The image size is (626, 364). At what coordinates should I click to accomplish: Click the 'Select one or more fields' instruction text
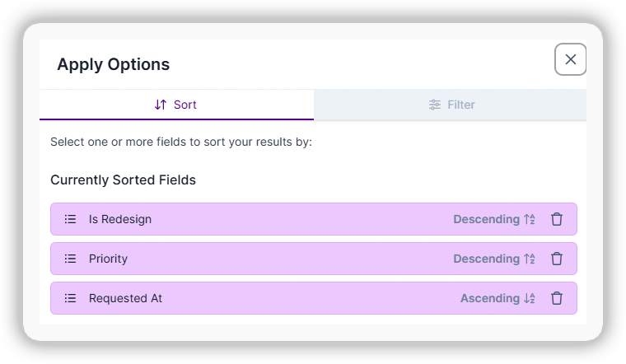[181, 142]
